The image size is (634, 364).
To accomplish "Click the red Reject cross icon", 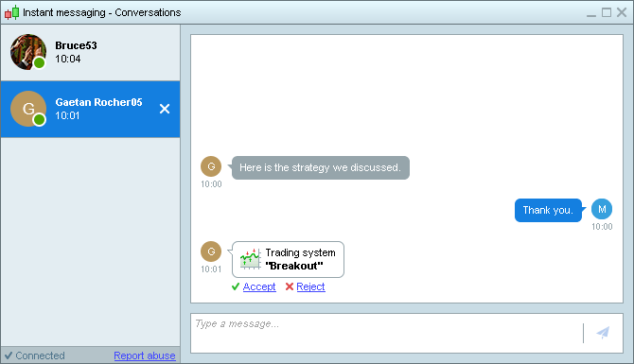I will tap(290, 286).
